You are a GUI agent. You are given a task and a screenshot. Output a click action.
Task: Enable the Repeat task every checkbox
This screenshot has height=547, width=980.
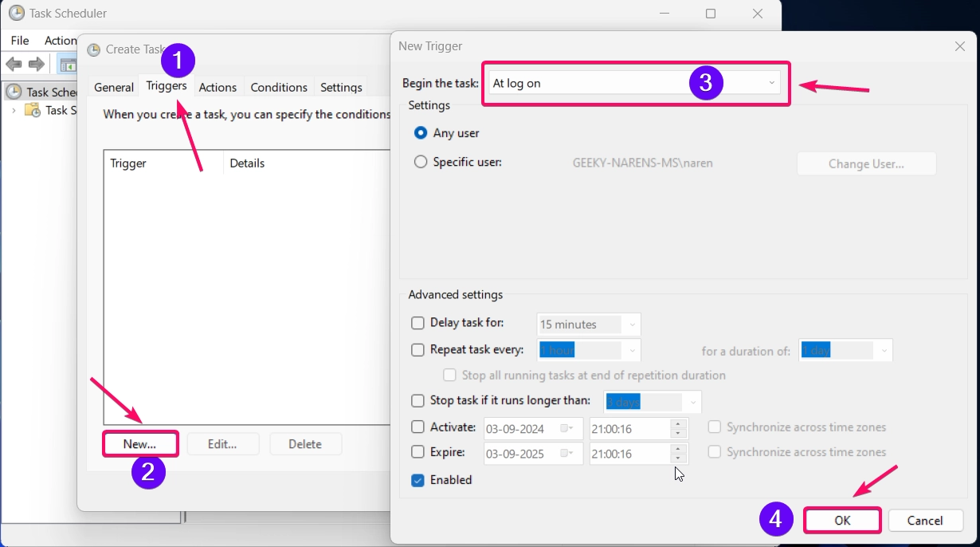point(417,349)
